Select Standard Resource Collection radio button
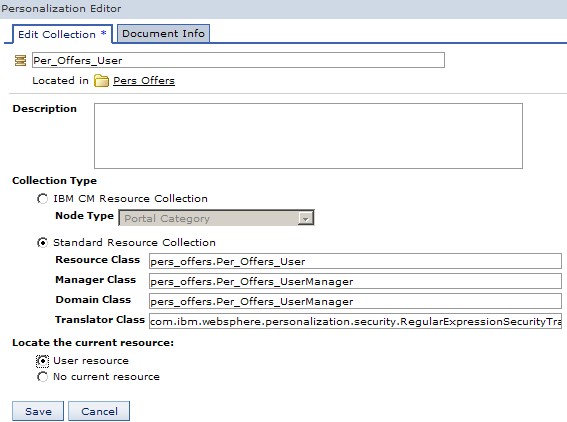The width and height of the screenshot is (567, 422). point(42,243)
